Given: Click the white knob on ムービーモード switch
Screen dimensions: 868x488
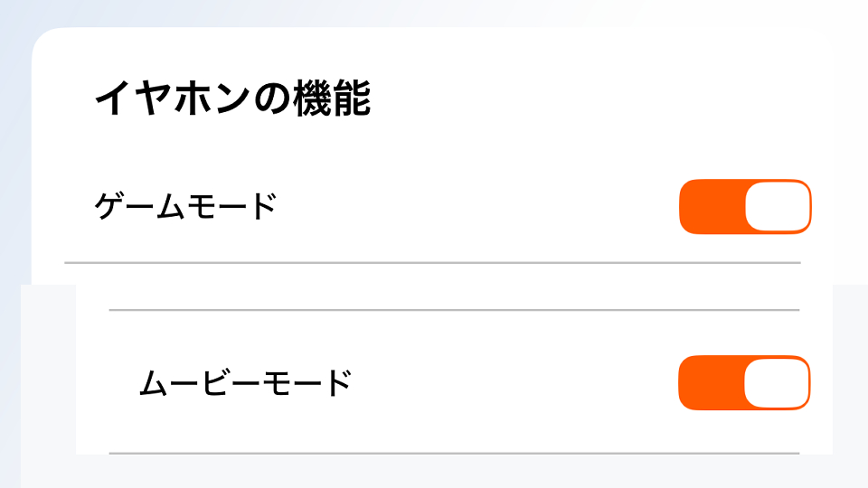Looking at the screenshot, I should click(x=776, y=383).
